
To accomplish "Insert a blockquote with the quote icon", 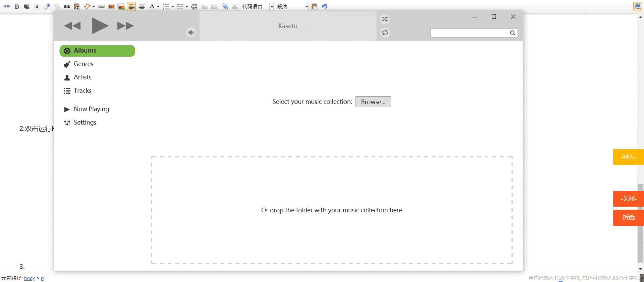I will [67, 6].
